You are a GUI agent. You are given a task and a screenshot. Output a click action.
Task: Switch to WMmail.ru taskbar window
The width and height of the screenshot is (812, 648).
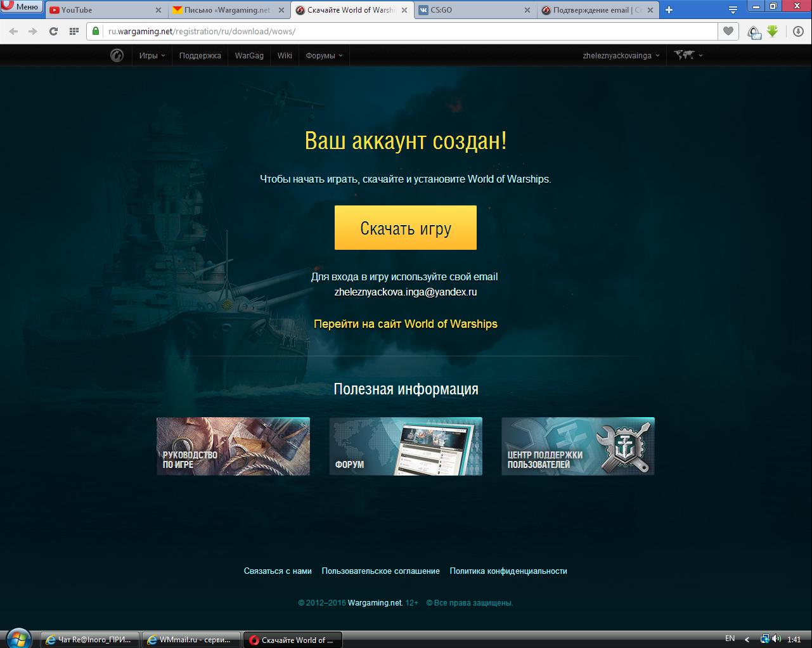click(191, 640)
